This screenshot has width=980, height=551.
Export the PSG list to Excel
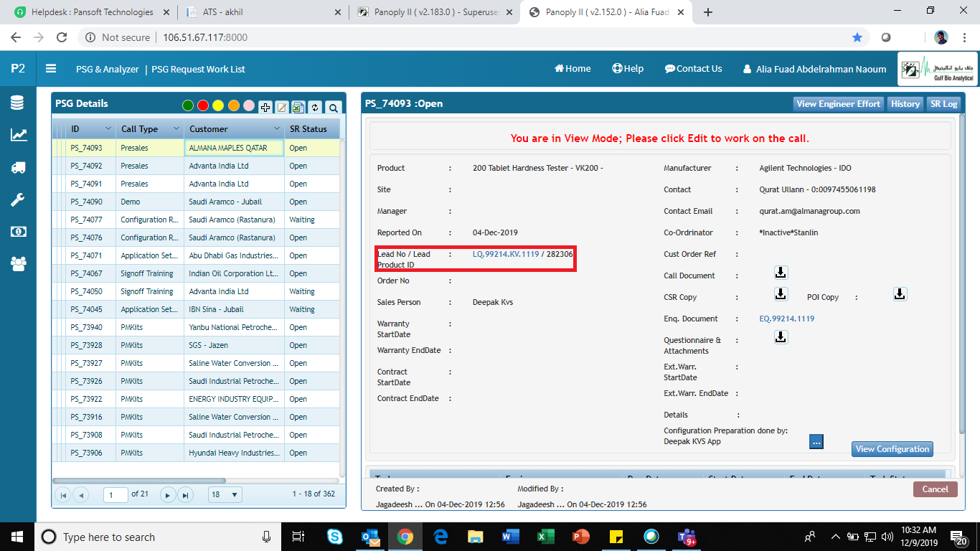pyautogui.click(x=298, y=107)
